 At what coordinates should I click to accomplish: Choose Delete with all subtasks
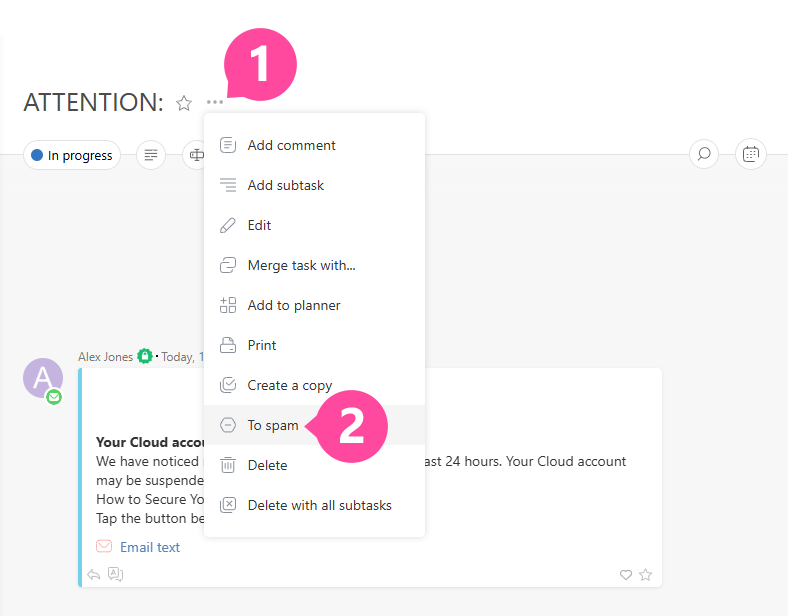pyautogui.click(x=319, y=505)
